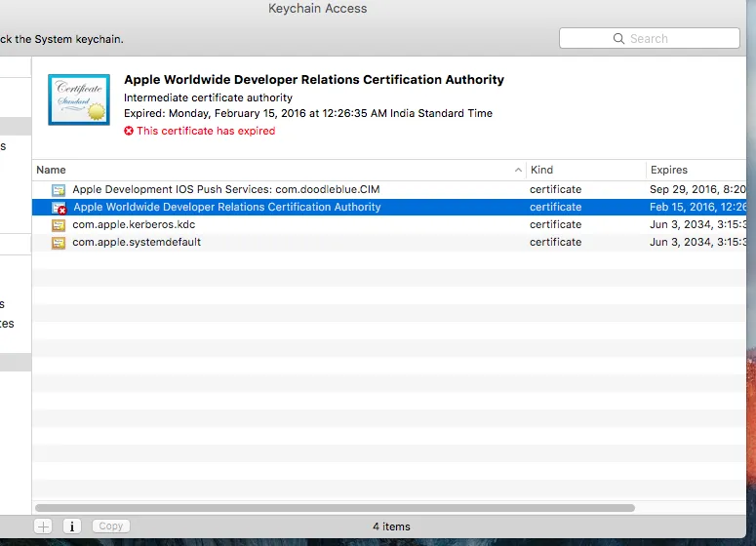Click the Kind cell of com.apple.kerberos.kdc

(x=555, y=224)
